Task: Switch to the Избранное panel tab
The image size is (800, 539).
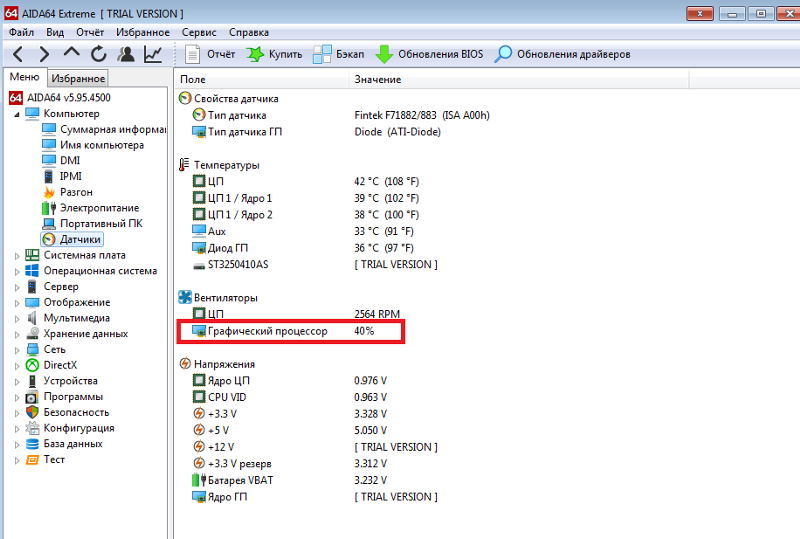Action: click(x=78, y=79)
